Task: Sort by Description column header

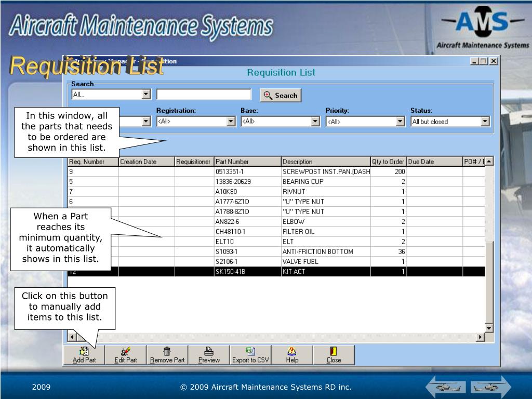Action: coord(326,162)
